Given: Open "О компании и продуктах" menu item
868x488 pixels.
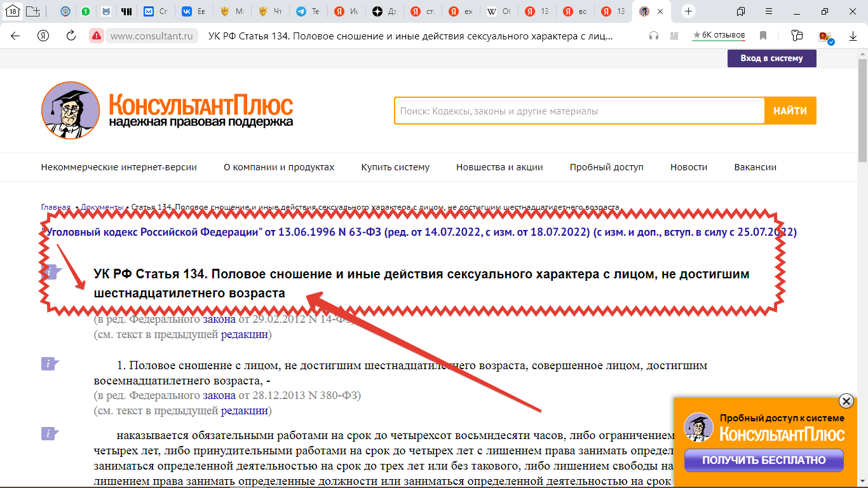Looking at the screenshot, I should (279, 167).
